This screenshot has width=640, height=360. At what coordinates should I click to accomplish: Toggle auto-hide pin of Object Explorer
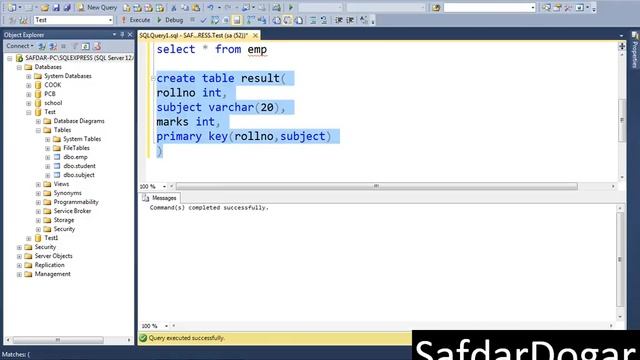point(122,35)
